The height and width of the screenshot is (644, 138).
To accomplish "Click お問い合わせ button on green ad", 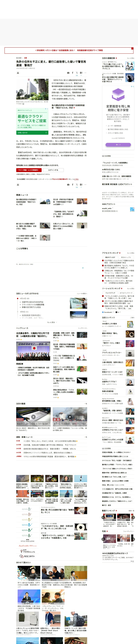I will 32,133.
